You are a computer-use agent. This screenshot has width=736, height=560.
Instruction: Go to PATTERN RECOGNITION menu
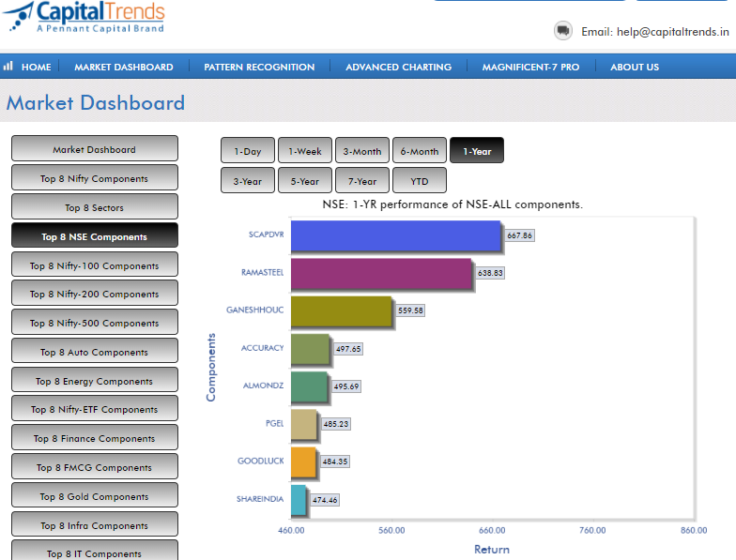(x=259, y=68)
